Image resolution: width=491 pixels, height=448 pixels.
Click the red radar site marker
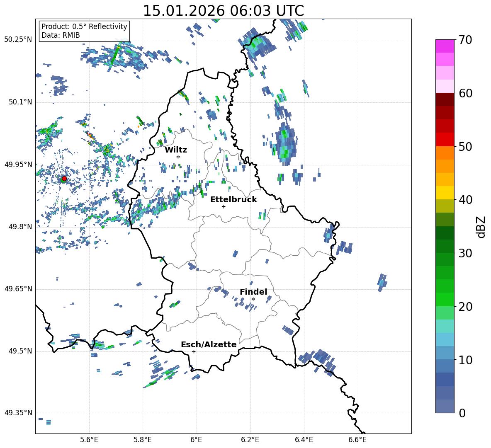(x=64, y=179)
